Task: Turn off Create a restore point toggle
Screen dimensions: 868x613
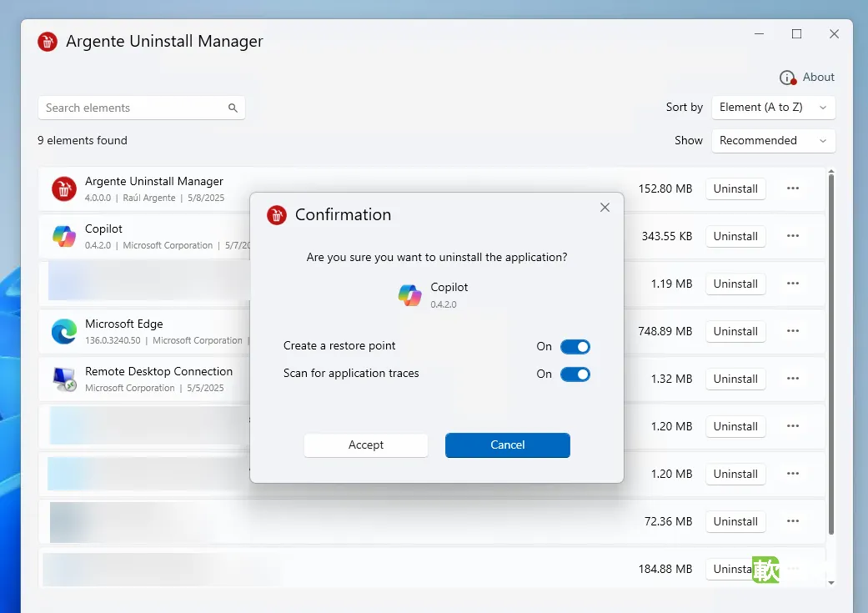Action: tap(575, 347)
